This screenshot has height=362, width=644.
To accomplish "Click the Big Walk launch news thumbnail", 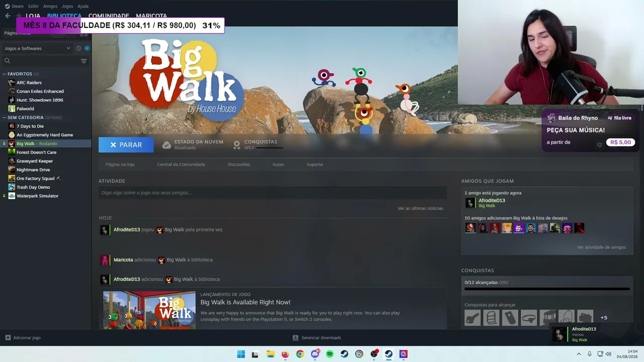I will tap(149, 310).
